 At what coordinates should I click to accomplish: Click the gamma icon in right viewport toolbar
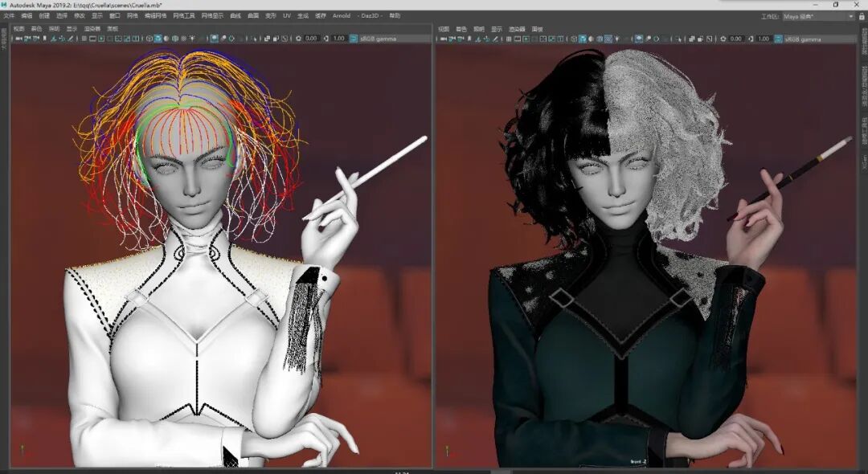[x=751, y=39]
